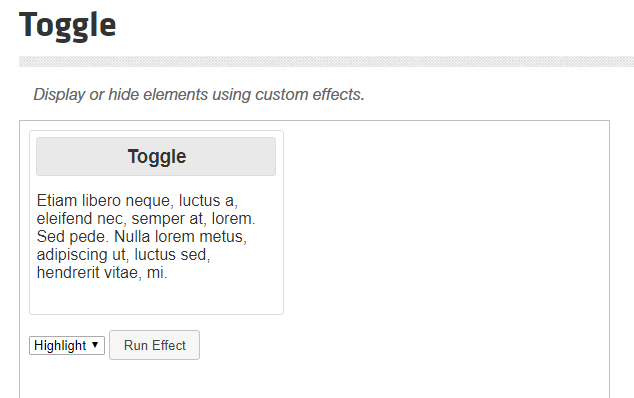Click the word 'Display' in the description
Screen dimensions: 634x398
coord(59,95)
